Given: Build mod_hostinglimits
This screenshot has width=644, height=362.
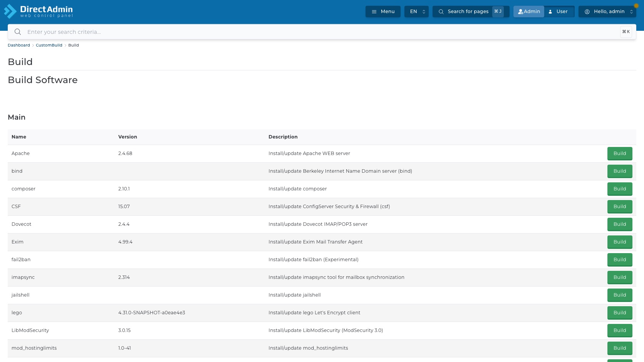Looking at the screenshot, I should click(x=620, y=348).
